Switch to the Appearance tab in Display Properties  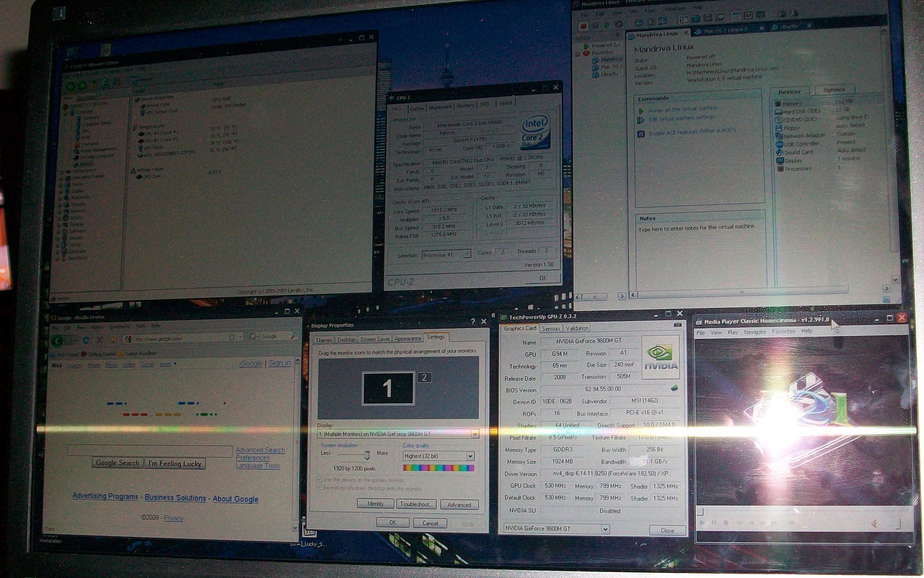[x=408, y=339]
